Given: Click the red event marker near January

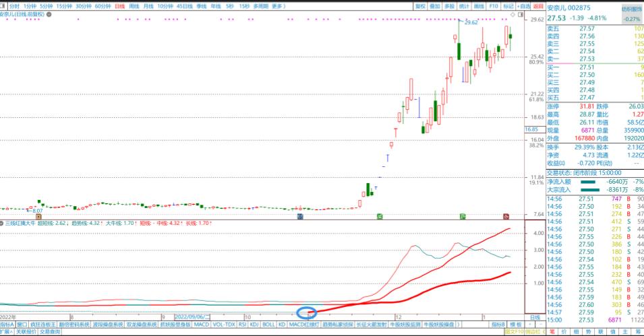Looking at the screenshot, I should click(506, 216).
